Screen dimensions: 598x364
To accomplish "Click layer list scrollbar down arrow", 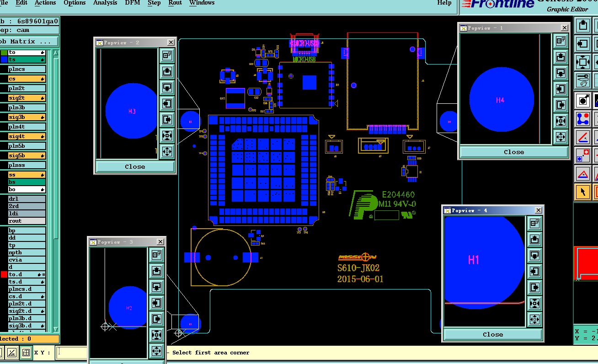I will (56, 329).
